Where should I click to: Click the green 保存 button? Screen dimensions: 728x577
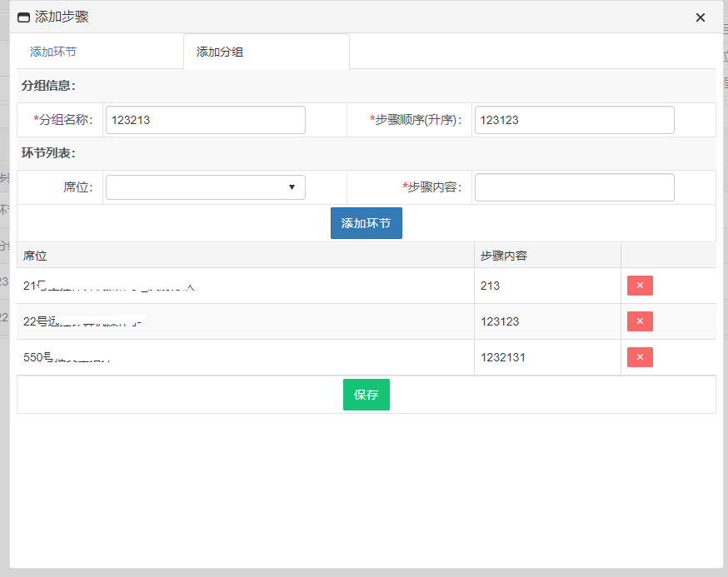tap(366, 395)
